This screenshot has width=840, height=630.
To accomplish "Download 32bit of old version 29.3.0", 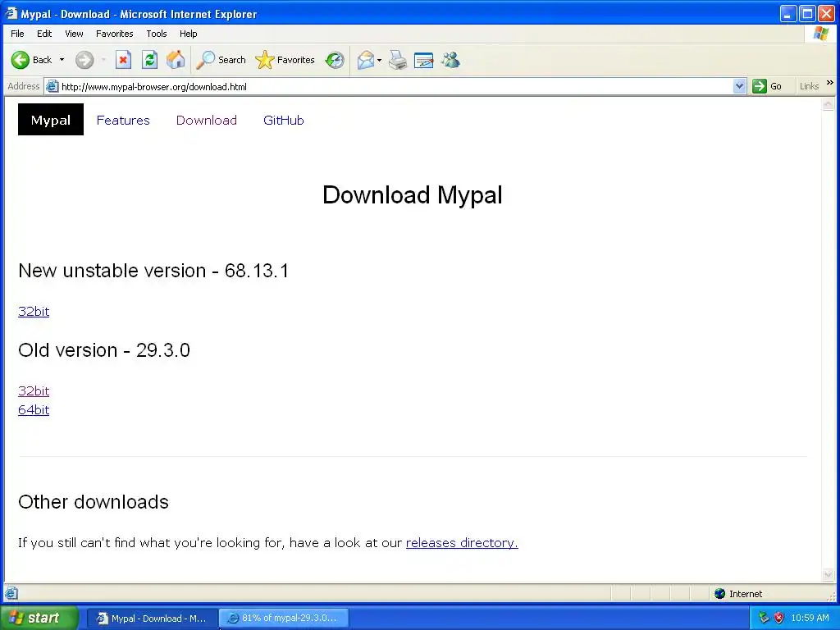I will pos(34,391).
